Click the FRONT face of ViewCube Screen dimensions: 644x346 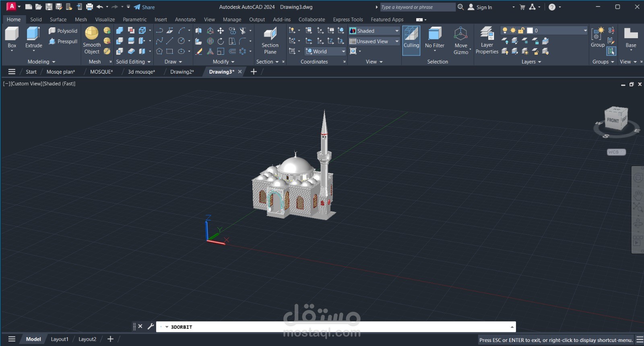pyautogui.click(x=613, y=120)
